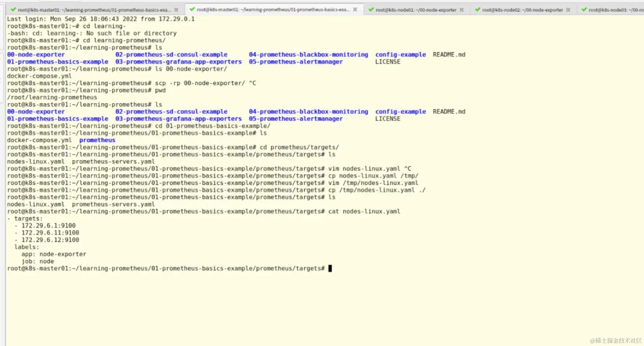Image resolution: width=644 pixels, height=346 pixels.
Task: Click the target '172.29.6.1:9100'
Action: point(49,226)
